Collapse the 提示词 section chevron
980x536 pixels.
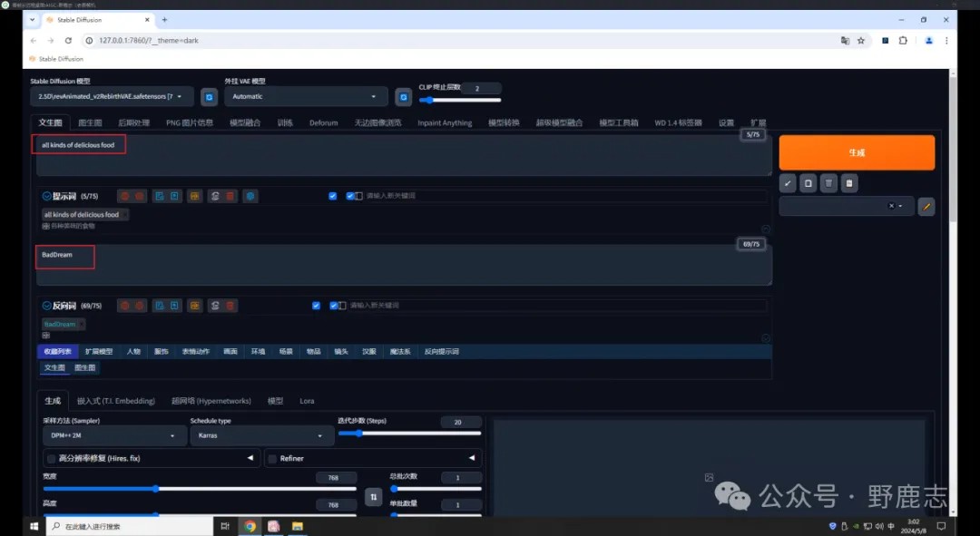[x=47, y=196]
